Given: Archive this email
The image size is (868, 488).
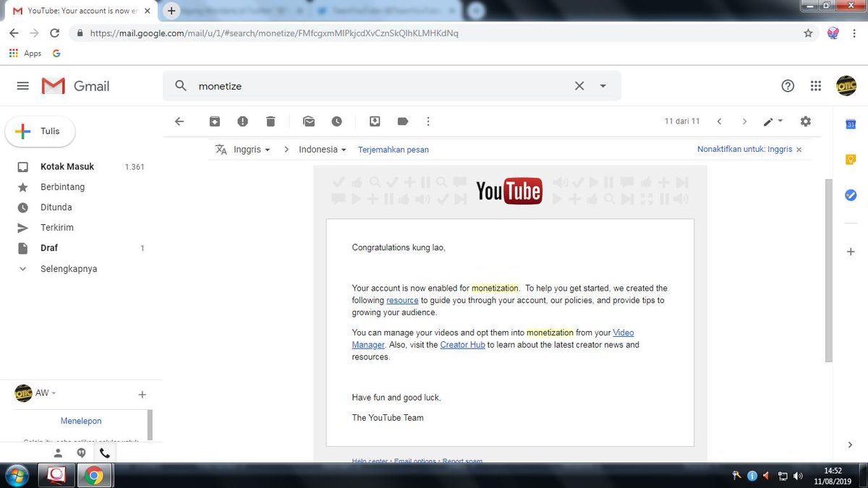Looking at the screenshot, I should (x=215, y=121).
